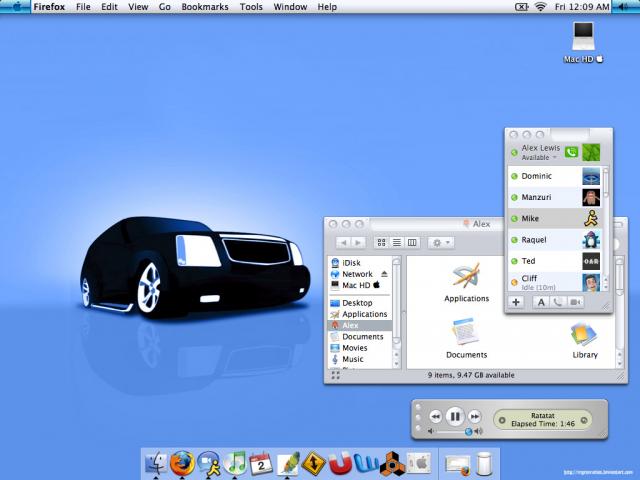This screenshot has height=480, width=640.
Task: Start audio chat phone button
Action: coord(558,302)
